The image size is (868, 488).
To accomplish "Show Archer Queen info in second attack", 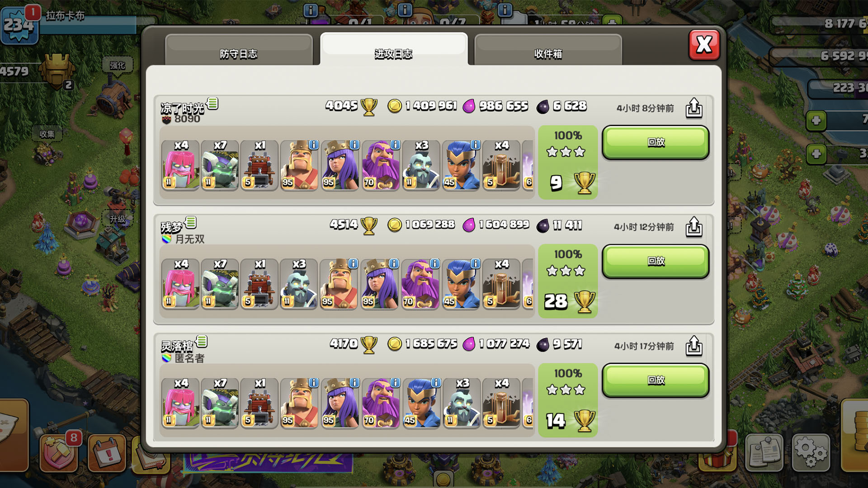I will tap(394, 263).
